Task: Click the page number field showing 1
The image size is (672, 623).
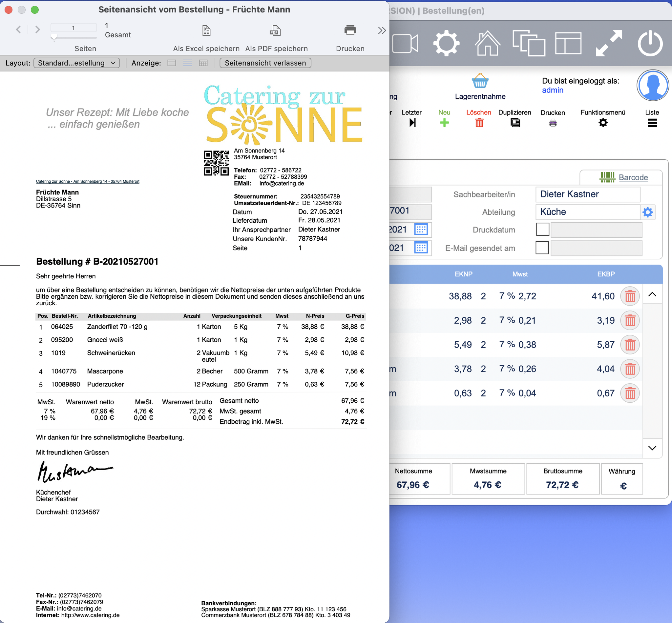Action: (73, 28)
